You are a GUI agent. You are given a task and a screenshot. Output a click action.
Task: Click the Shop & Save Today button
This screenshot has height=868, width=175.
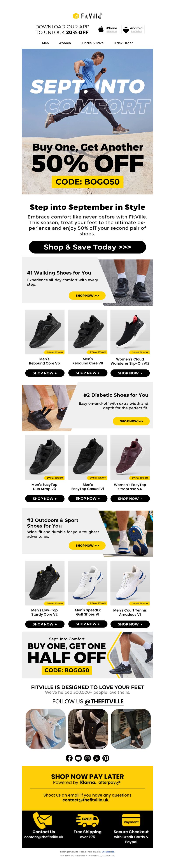[x=87, y=247]
